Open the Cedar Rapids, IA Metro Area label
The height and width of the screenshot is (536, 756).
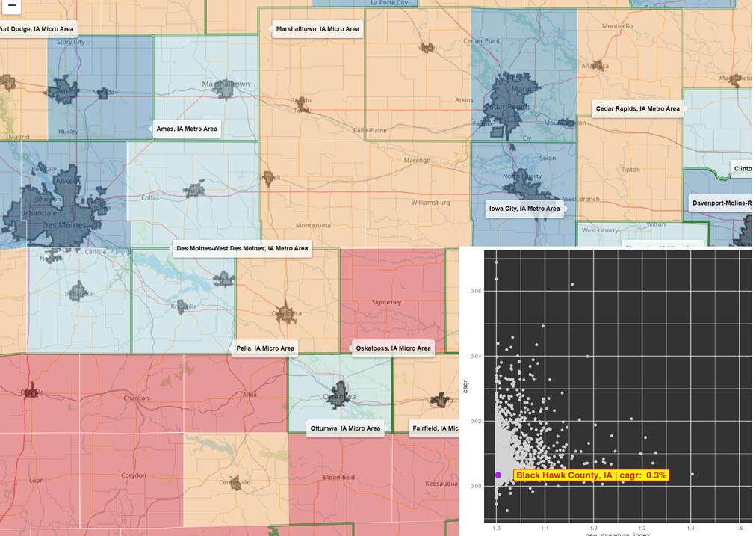click(x=637, y=109)
